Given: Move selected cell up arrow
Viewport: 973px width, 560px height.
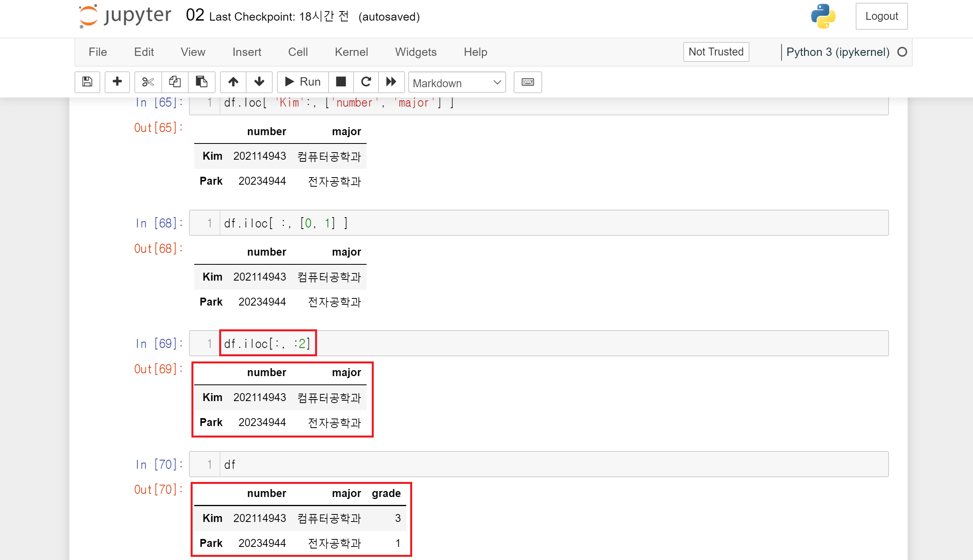Looking at the screenshot, I should click(233, 82).
